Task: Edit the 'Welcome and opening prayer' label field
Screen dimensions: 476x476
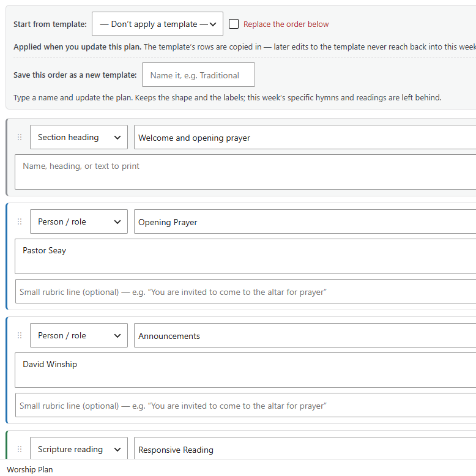Action: (x=305, y=138)
